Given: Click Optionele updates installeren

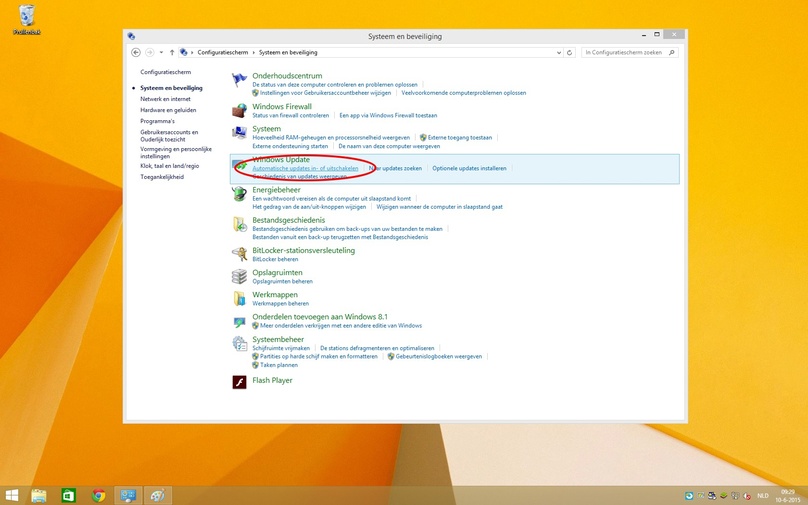Looking at the screenshot, I should (x=469, y=168).
